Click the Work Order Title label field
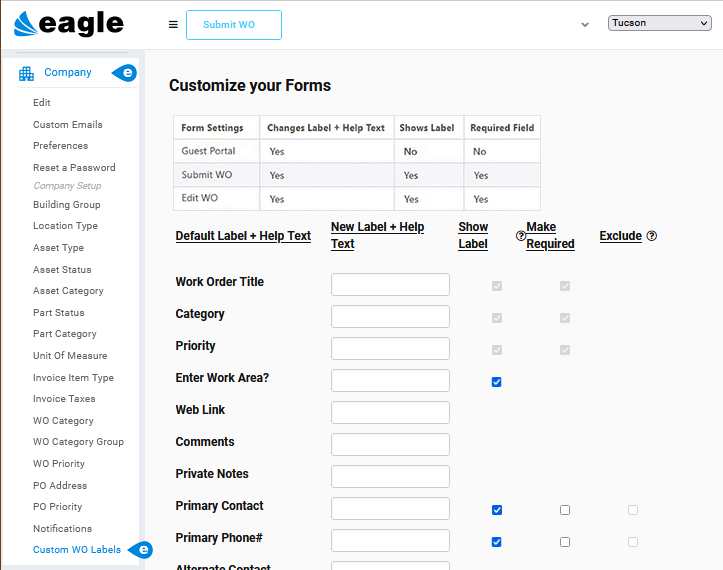 (390, 285)
